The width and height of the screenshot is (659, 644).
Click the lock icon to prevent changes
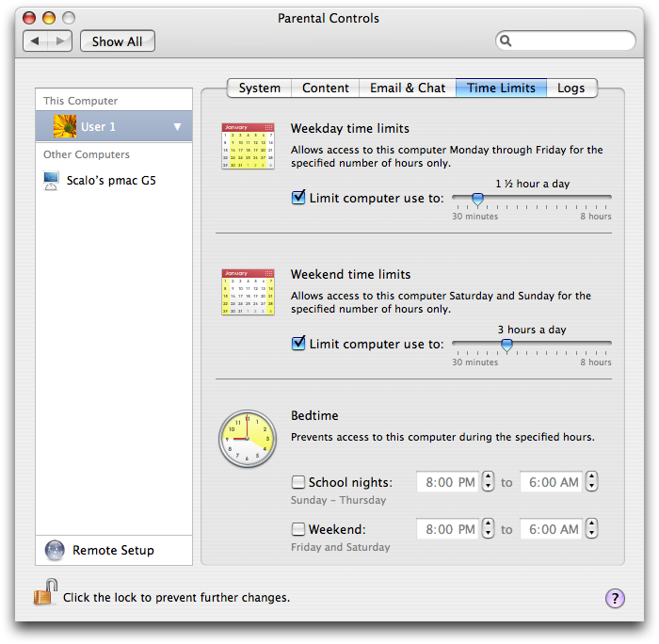[45, 592]
